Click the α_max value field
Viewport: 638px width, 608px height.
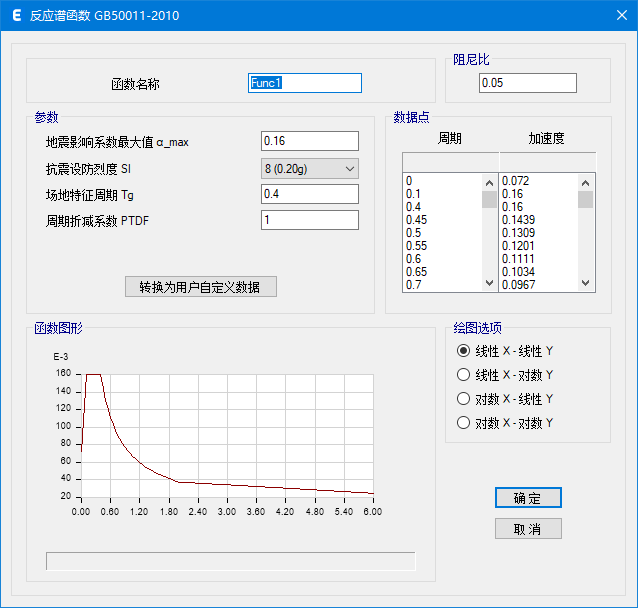[x=309, y=142]
